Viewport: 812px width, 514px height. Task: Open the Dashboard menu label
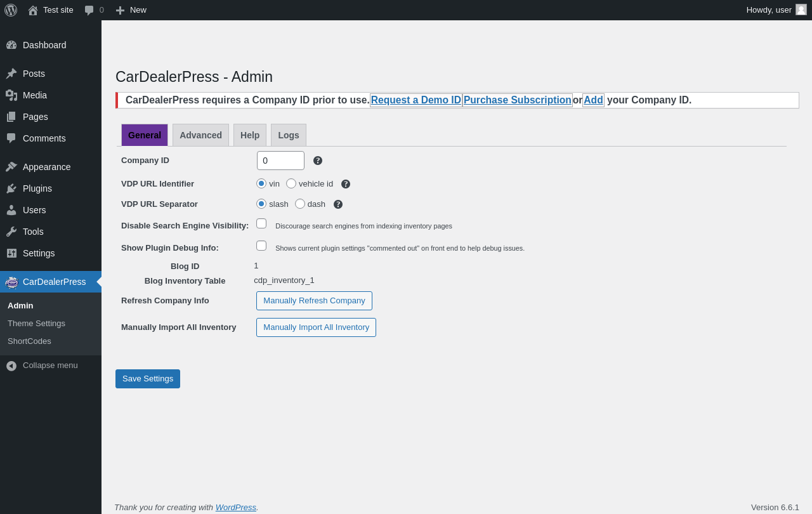44,45
